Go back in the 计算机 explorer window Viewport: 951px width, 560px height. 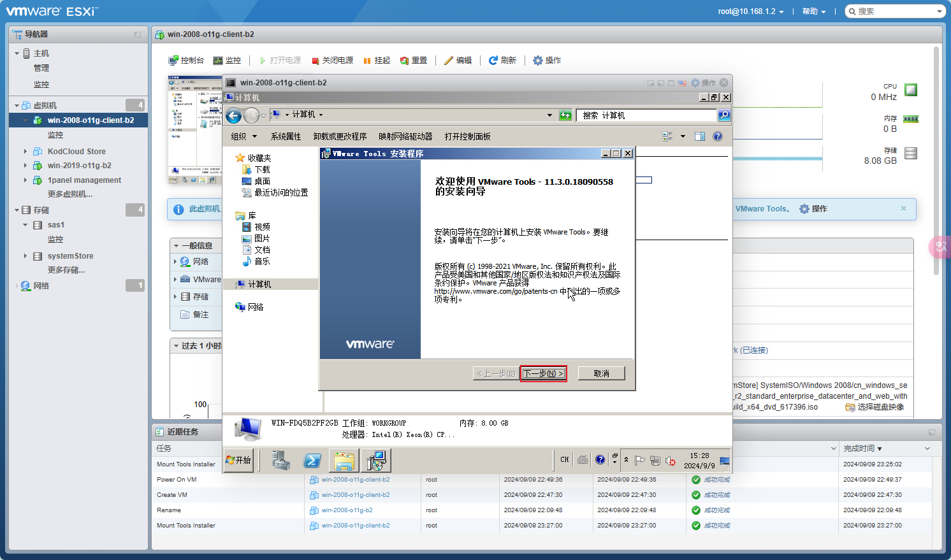(x=234, y=115)
